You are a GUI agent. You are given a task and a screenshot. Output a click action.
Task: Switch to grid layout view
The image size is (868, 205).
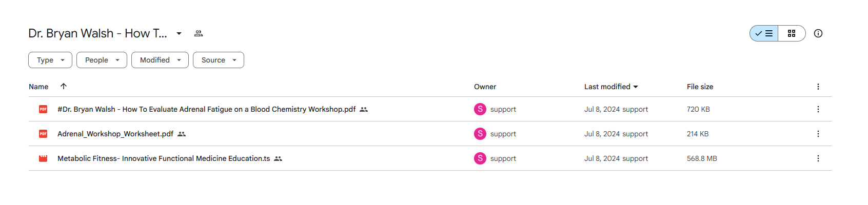(x=792, y=33)
